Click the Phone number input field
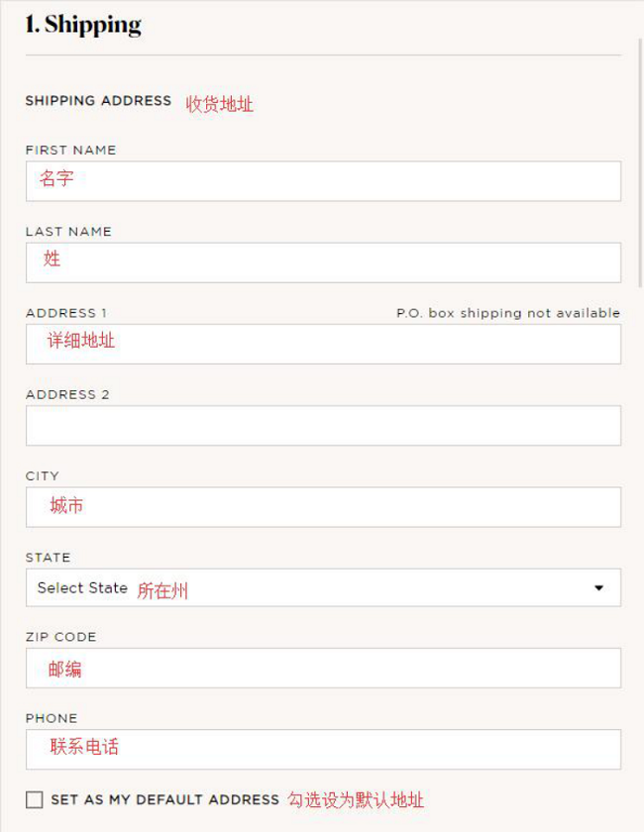The height and width of the screenshot is (832, 644). pyautogui.click(x=323, y=749)
